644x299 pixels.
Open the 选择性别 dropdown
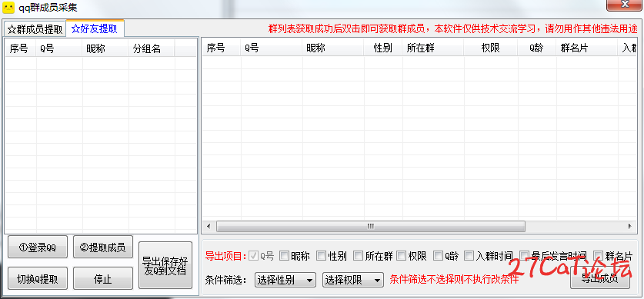point(285,280)
